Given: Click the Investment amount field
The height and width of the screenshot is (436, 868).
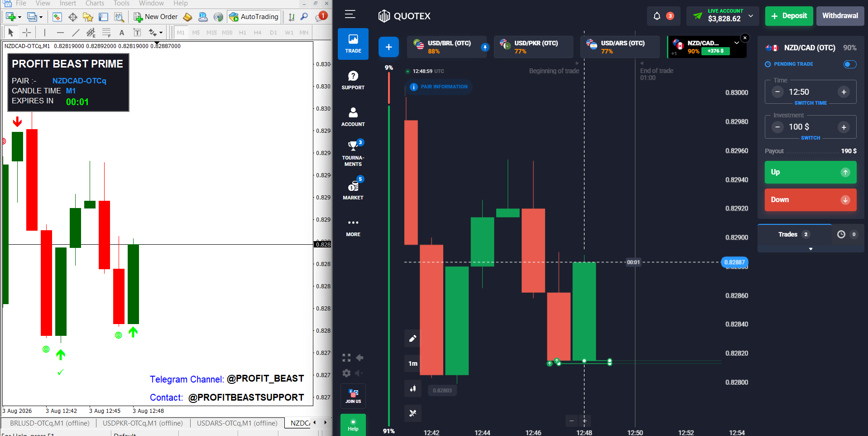Looking at the screenshot, I should (810, 127).
